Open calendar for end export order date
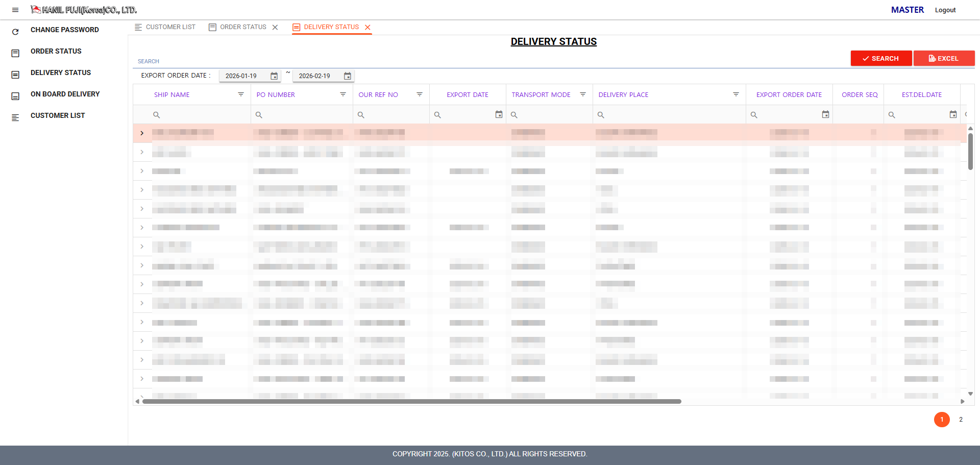Screen dimensions: 980x465 point(348,76)
